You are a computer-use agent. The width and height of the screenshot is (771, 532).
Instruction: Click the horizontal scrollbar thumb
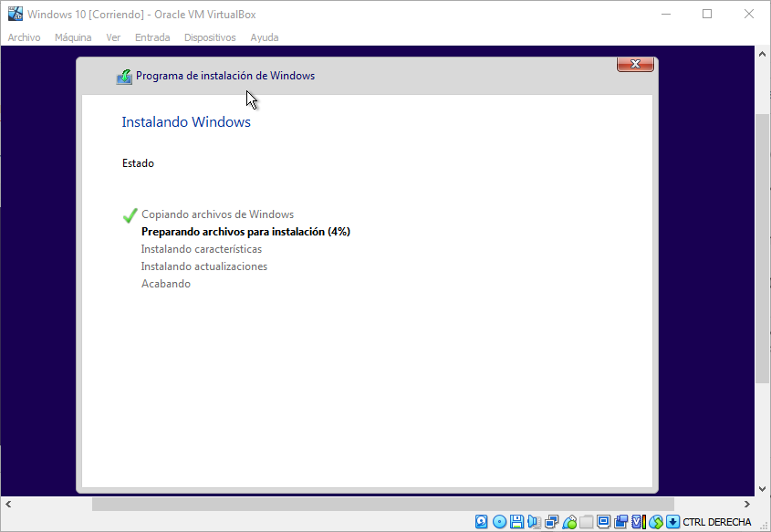(383, 504)
